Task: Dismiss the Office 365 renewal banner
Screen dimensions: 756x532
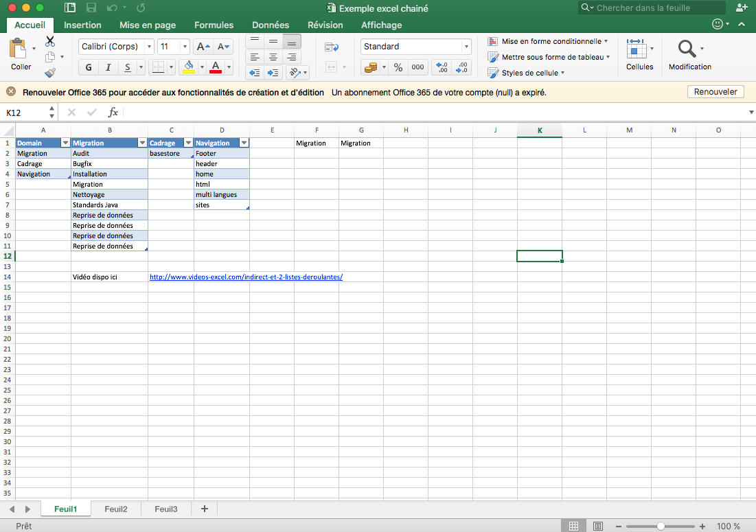Action: (11, 91)
